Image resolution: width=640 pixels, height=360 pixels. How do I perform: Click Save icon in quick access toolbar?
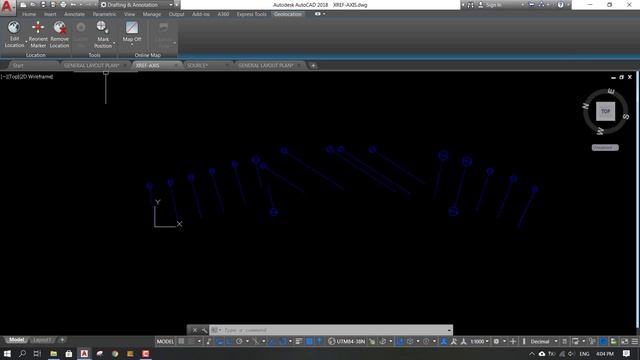click(43, 5)
